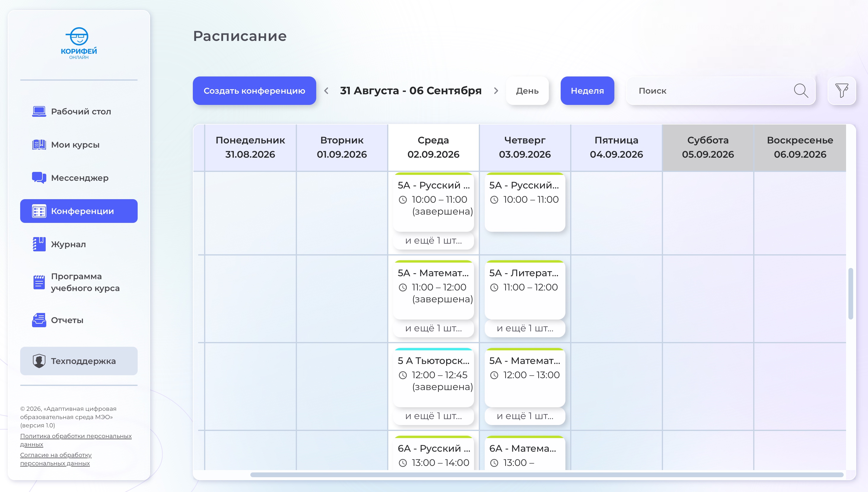Click the Мои курсы book icon
Screen dimensions: 868x492
[39, 145]
